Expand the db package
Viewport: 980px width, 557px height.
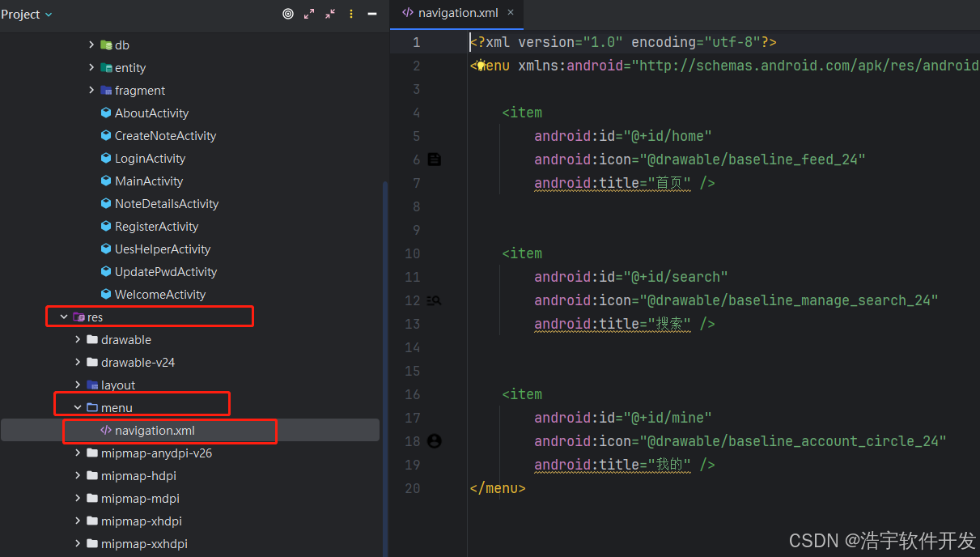point(91,45)
